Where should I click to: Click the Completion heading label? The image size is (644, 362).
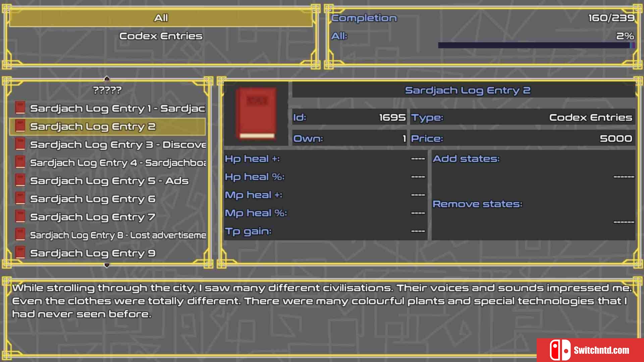pyautogui.click(x=364, y=18)
